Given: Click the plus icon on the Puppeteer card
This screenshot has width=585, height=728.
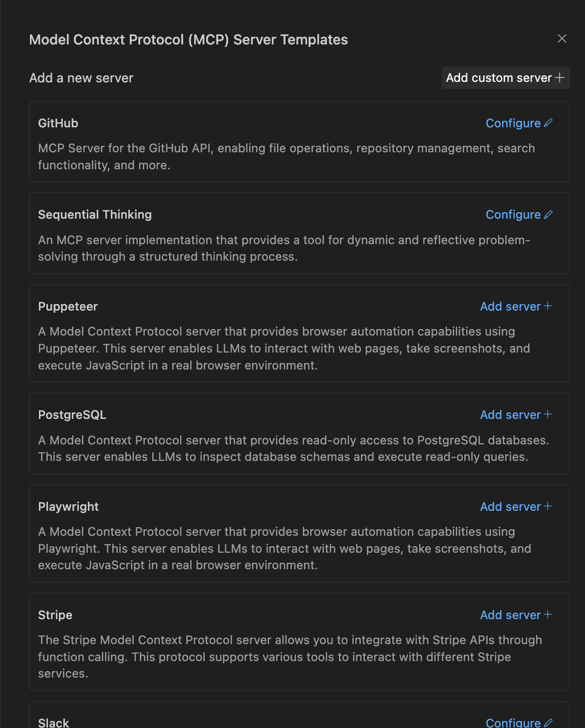Looking at the screenshot, I should [x=548, y=306].
